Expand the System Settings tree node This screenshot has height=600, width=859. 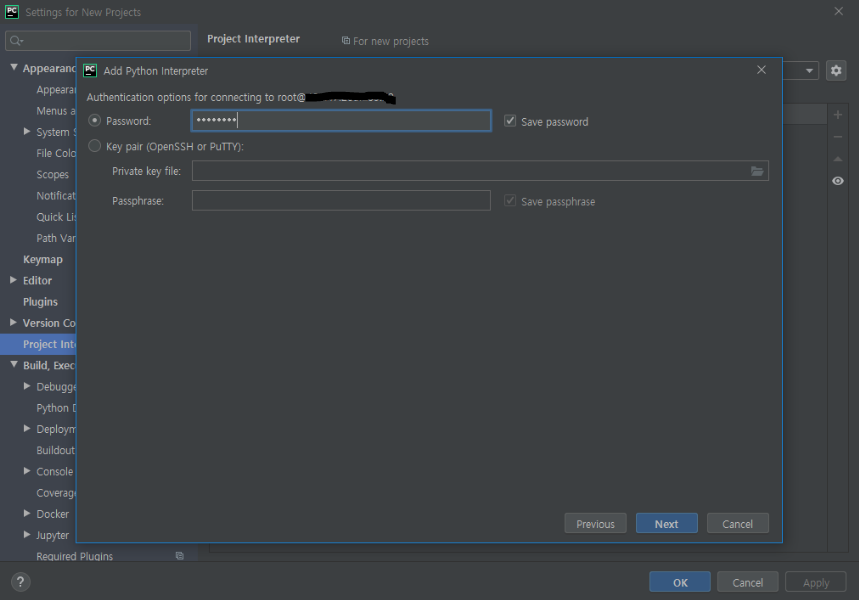[x=27, y=131]
